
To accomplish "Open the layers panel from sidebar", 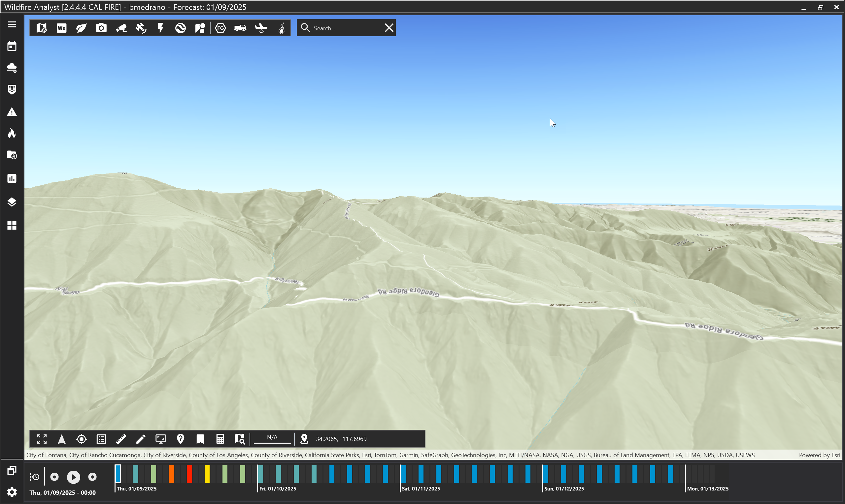I will pos(12,202).
